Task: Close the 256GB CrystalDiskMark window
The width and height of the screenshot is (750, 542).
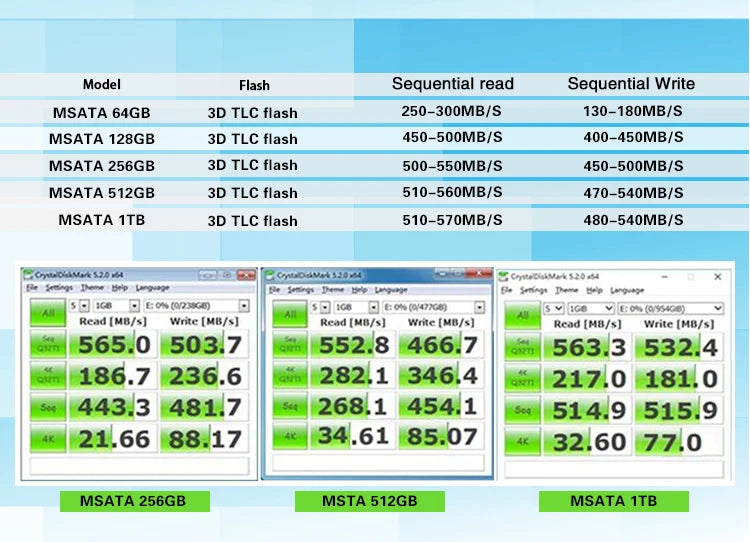Action: point(246,275)
